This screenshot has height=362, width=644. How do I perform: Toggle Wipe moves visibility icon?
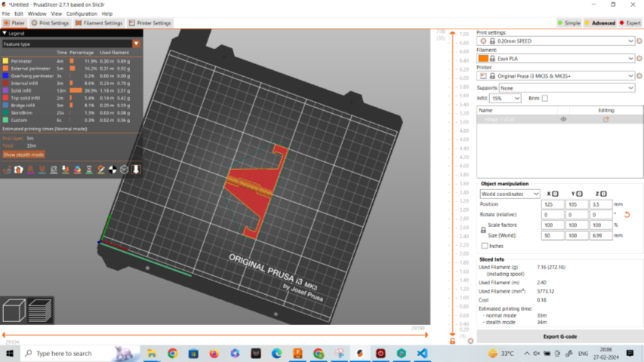[x=18, y=170]
